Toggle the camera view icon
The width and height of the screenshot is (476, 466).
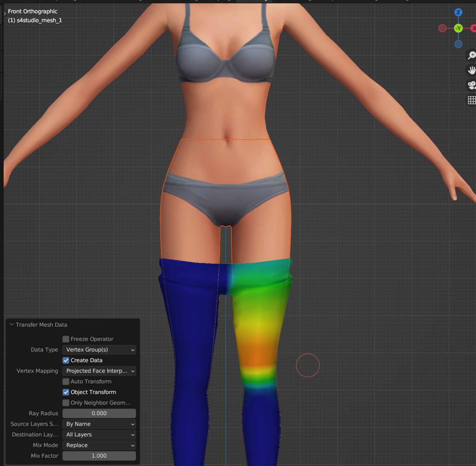click(471, 85)
